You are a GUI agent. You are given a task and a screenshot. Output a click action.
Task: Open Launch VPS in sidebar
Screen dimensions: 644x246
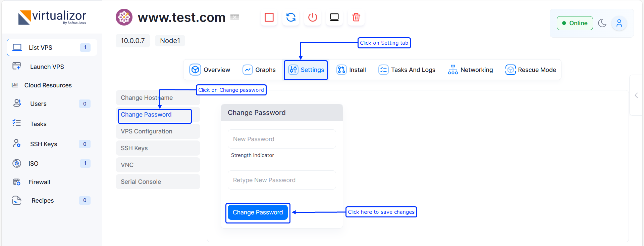coord(47,67)
